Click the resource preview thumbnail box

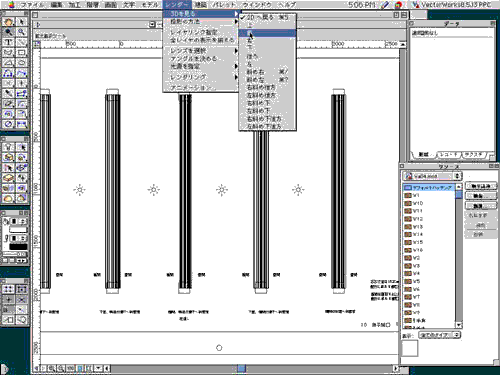[x=410, y=349]
